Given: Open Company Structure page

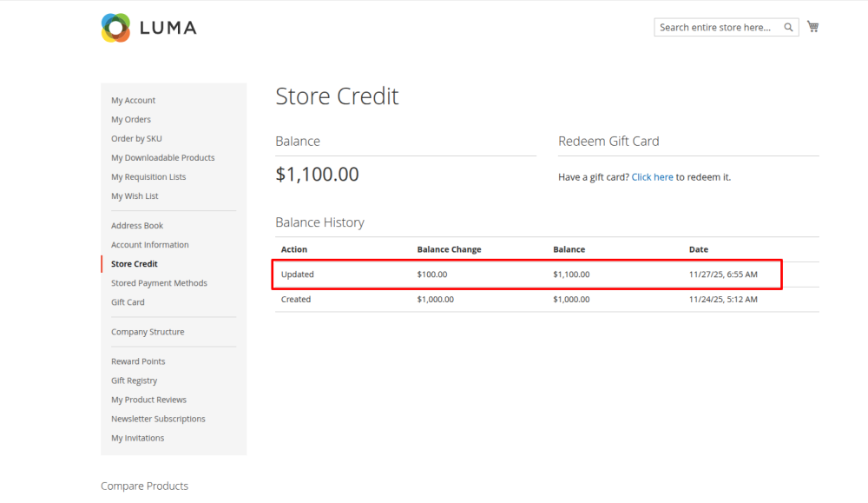Looking at the screenshot, I should click(x=148, y=332).
